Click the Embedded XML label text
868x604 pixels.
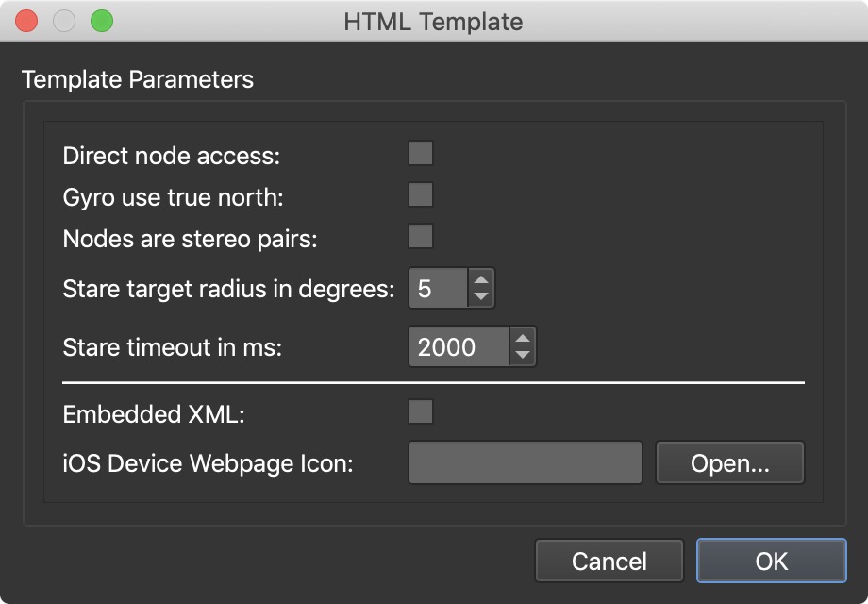pos(154,414)
